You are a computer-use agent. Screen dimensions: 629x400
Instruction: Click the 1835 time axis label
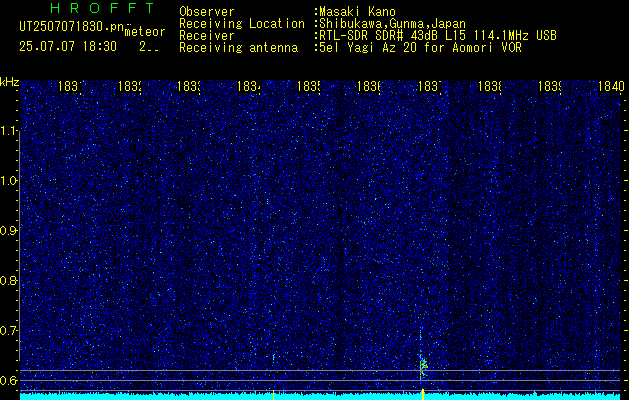tap(308, 87)
